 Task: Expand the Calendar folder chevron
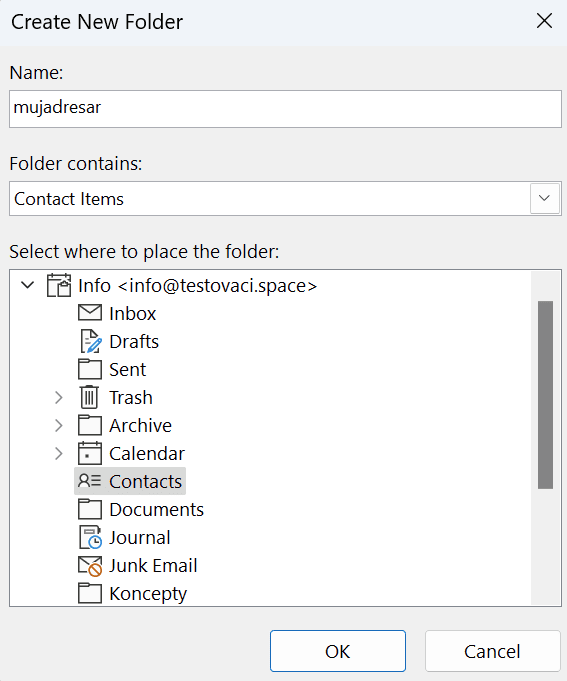point(59,453)
